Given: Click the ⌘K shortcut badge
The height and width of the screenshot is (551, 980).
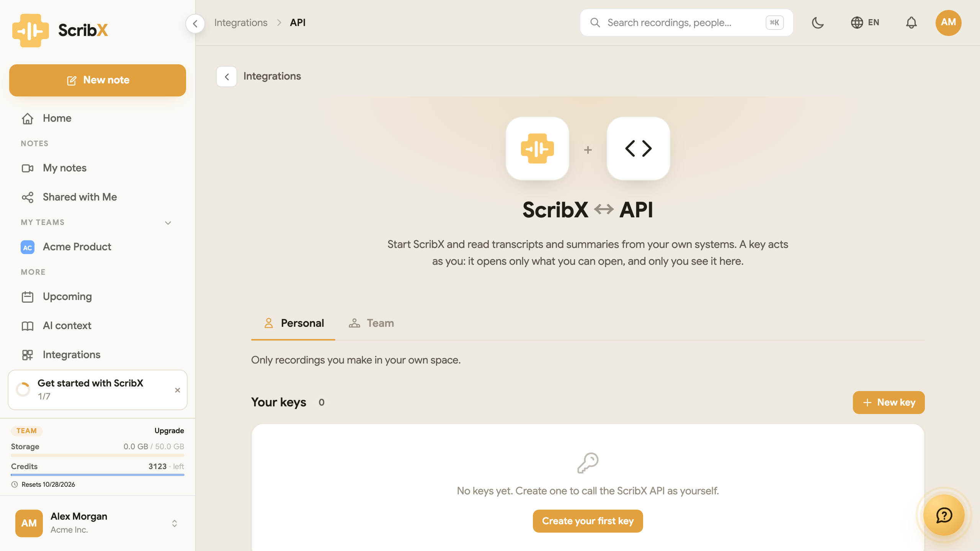Looking at the screenshot, I should point(774,23).
